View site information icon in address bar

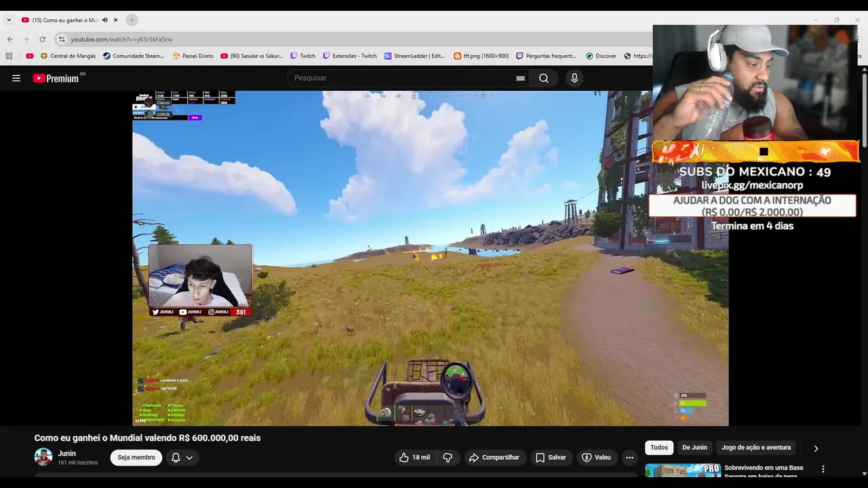pos(62,39)
